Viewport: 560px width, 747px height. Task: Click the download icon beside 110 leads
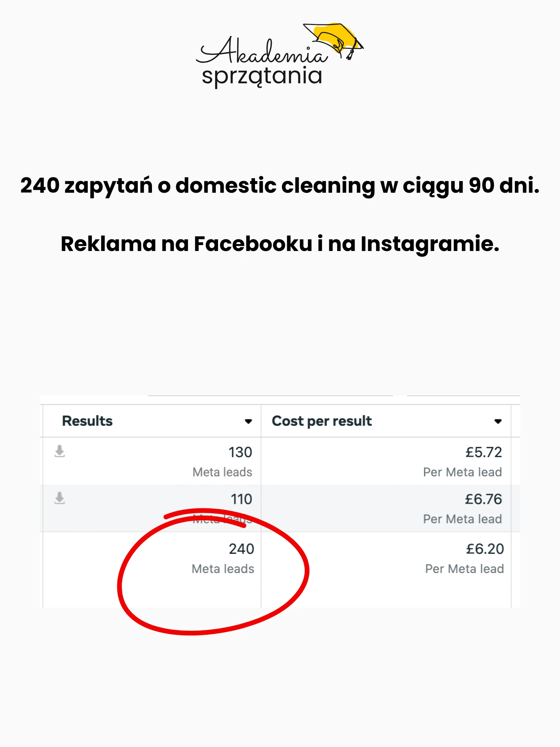coord(60,498)
